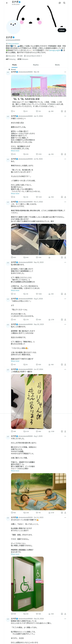Screen dimensions: 72x644
Task: Open the yellow tanzaku note photo
Action: tap(31, 402)
